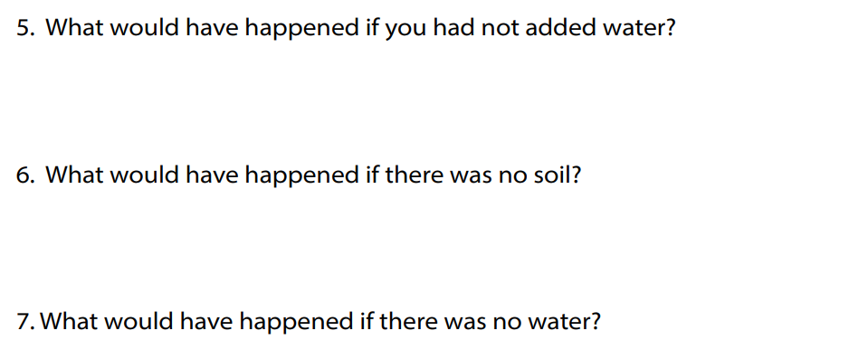Click the word "not" in question 5
The height and width of the screenshot is (359, 868).
pyautogui.click(x=501, y=28)
